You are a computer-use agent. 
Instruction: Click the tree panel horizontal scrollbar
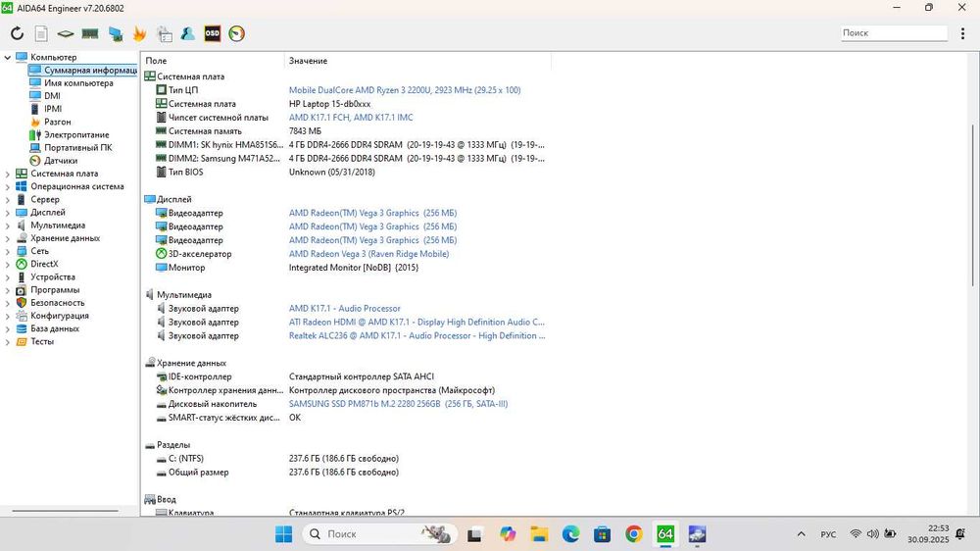(65, 511)
